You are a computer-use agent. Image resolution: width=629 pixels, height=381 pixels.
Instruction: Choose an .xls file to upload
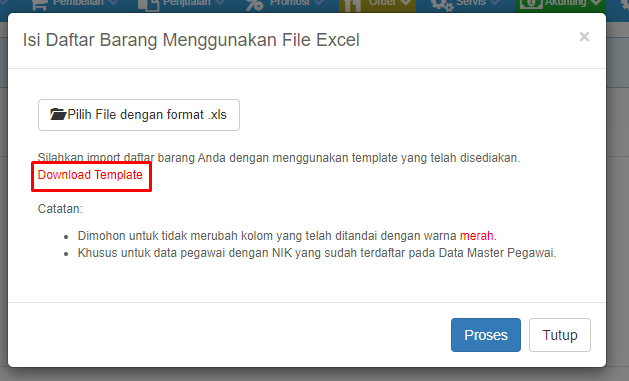point(139,115)
